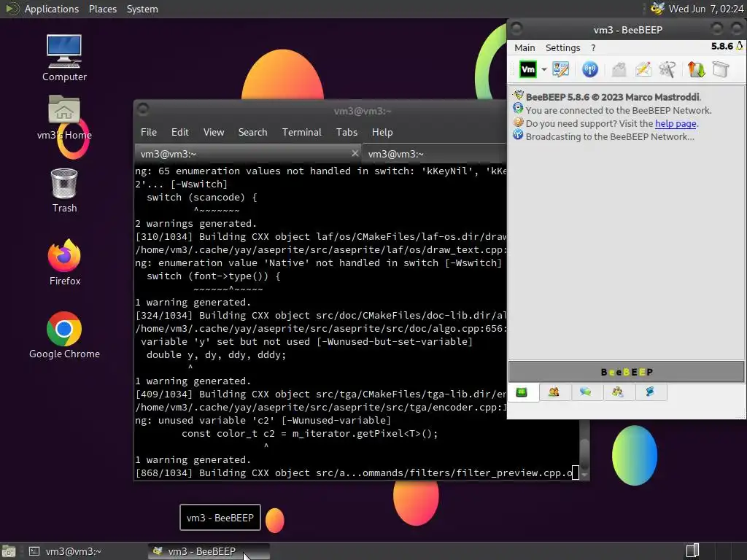
Task: Click the greyed-out folder icon in BeeBEEP toolbar
Action: [619, 69]
